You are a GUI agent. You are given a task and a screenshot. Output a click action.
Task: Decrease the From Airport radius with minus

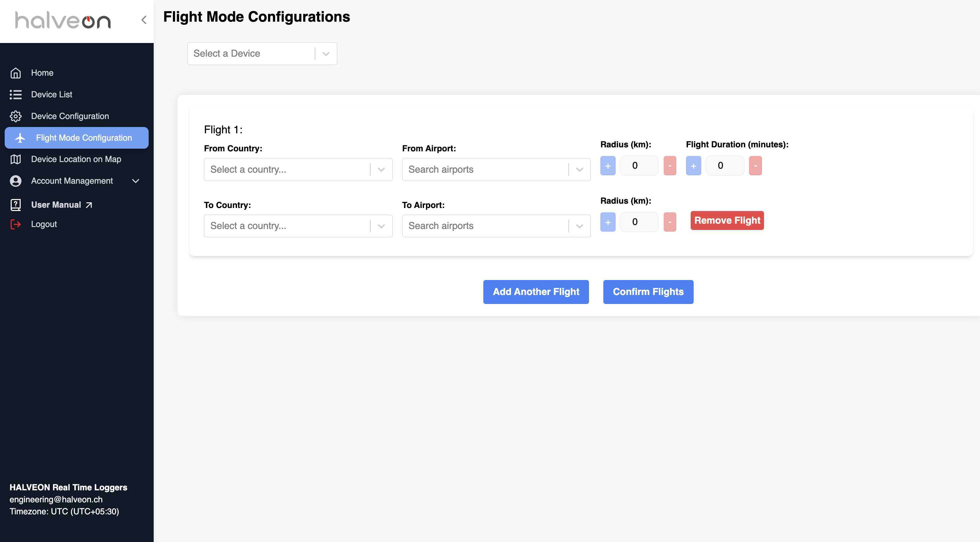(670, 165)
